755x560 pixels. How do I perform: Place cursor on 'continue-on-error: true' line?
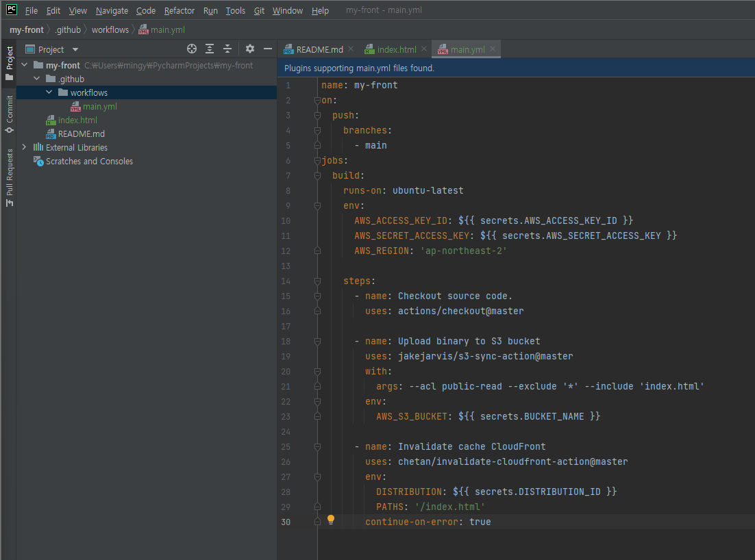[428, 522]
